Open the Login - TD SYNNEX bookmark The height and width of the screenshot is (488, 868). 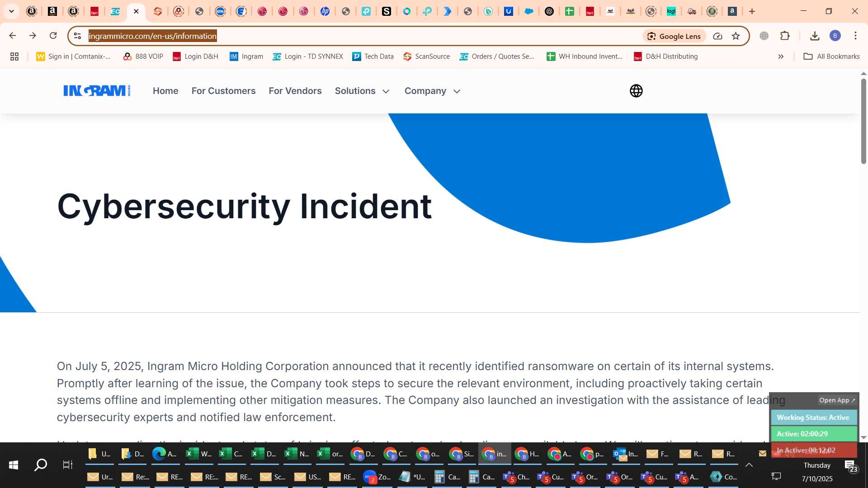tap(307, 56)
